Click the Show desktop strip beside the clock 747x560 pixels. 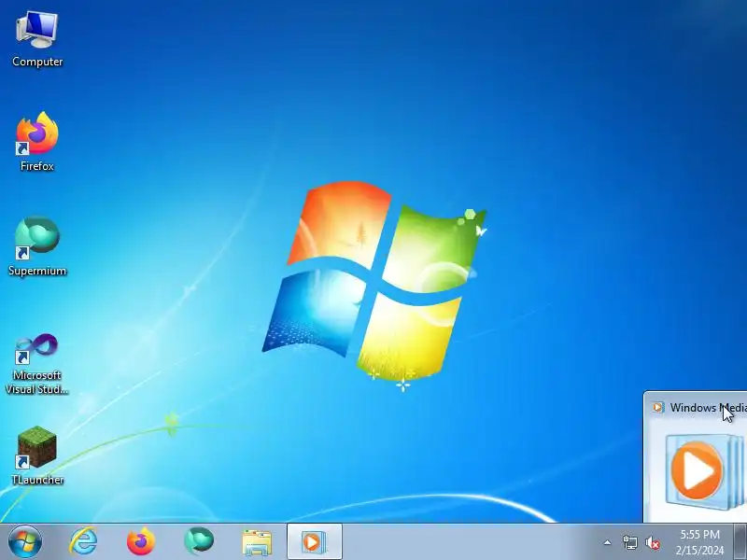click(x=740, y=541)
